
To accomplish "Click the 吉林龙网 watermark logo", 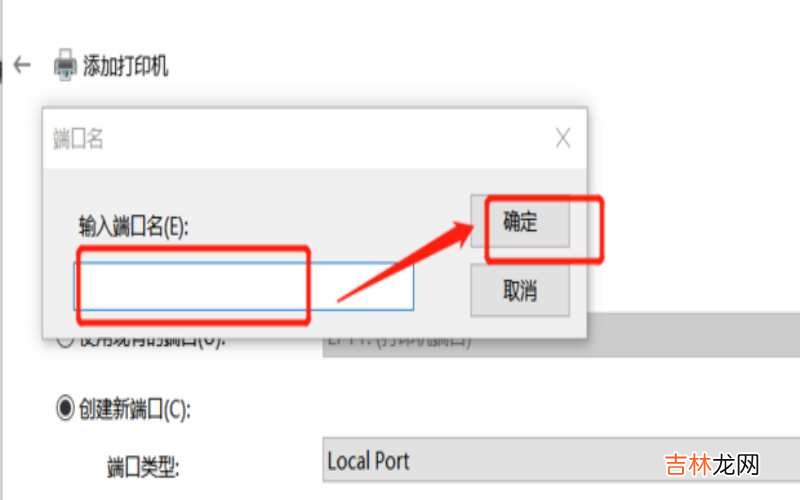I will tap(712, 465).
